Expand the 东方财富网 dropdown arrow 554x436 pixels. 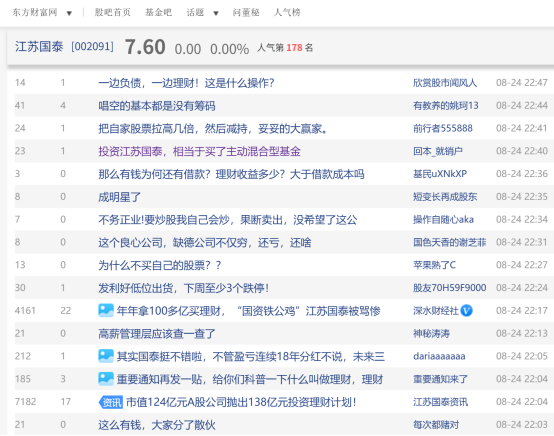(x=69, y=13)
